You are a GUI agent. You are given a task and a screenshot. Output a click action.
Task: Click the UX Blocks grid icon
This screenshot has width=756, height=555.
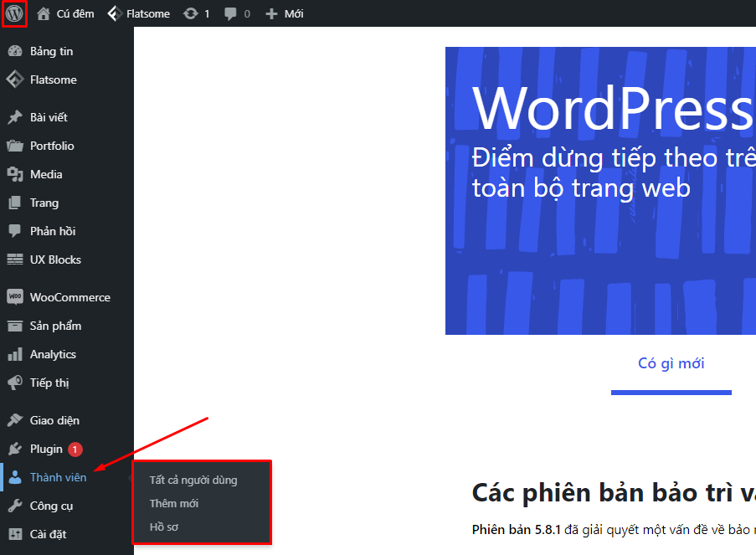click(15, 260)
